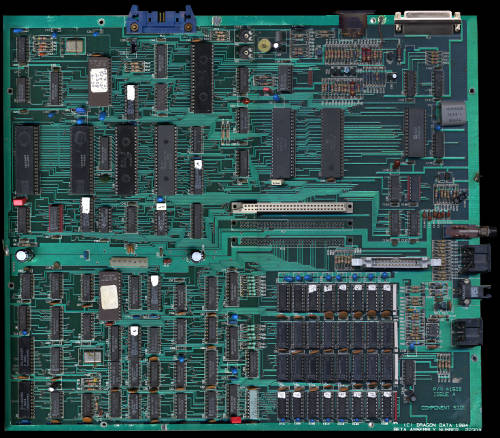This screenshot has width=500, height=438.
Task: Select the small red component at left edge
Action: pyautogui.click(x=20, y=202)
